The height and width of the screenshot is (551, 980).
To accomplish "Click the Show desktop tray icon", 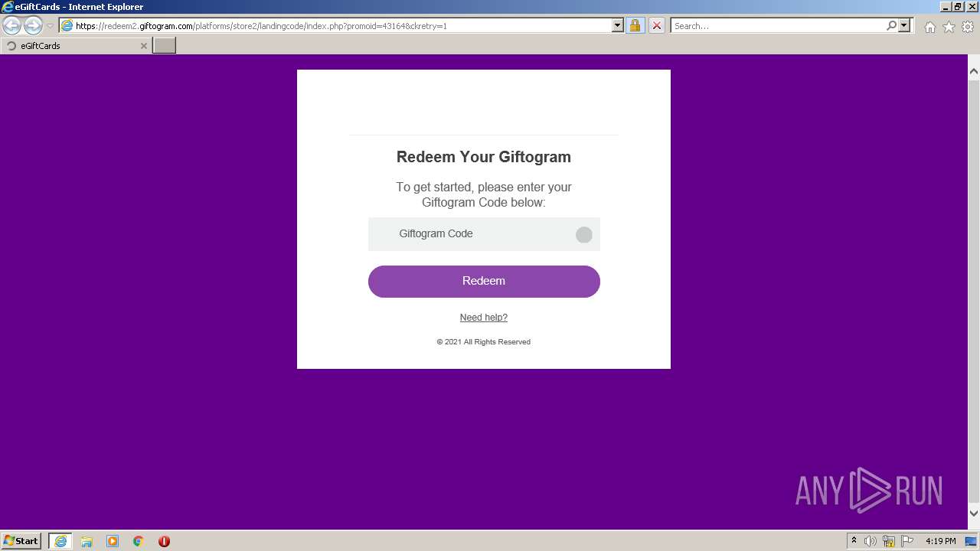I will (971, 541).
